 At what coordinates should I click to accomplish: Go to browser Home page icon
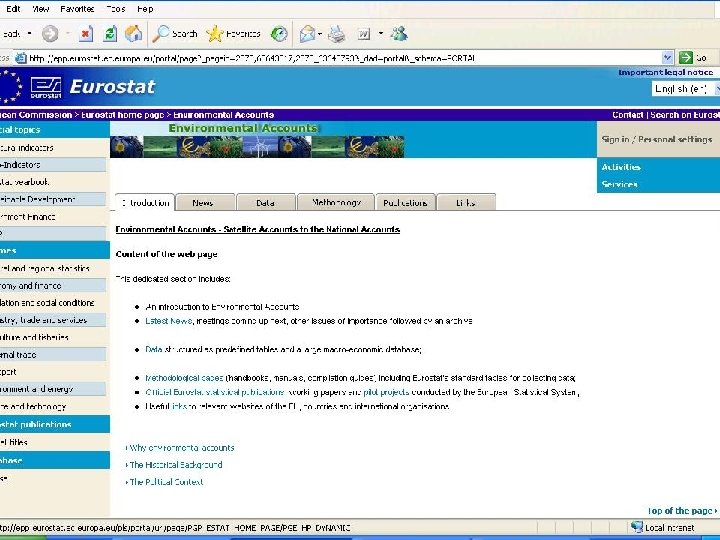[x=134, y=34]
